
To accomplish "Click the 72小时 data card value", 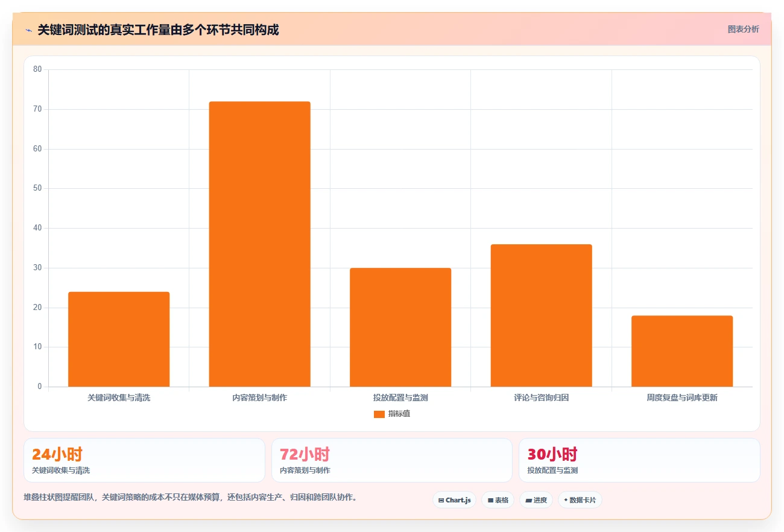I will click(305, 454).
